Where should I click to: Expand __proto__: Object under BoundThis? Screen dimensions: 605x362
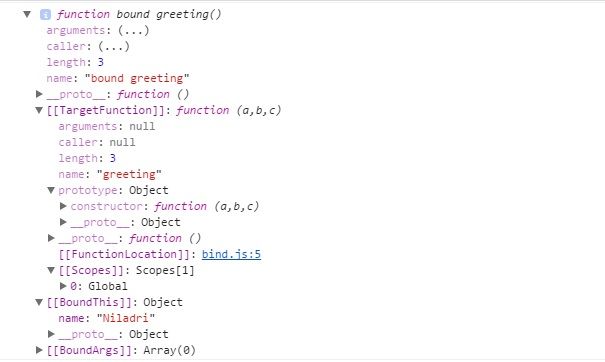(51, 334)
